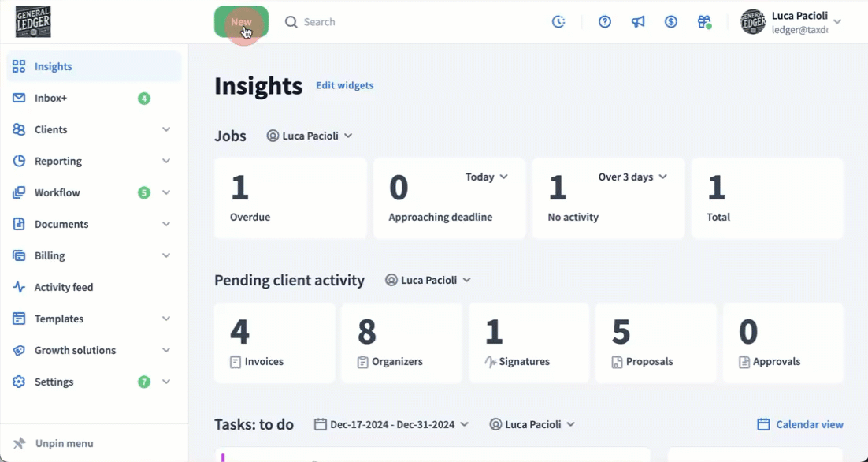Click the Unpin menu pin icon

pyautogui.click(x=20, y=443)
